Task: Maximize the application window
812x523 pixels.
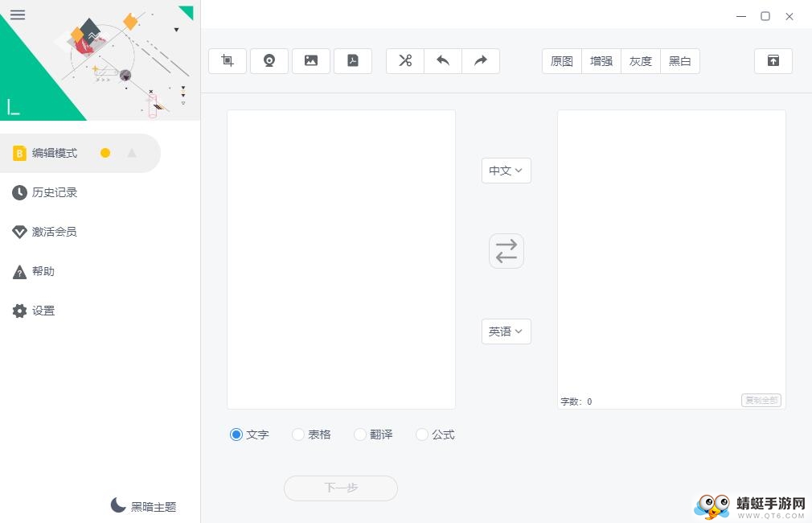Action: click(765, 17)
